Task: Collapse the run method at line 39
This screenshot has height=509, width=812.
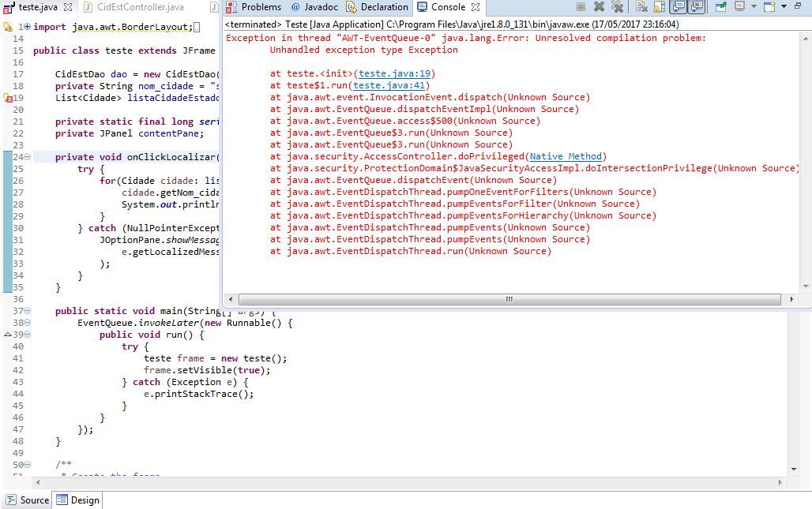Action: pyautogui.click(x=28, y=334)
